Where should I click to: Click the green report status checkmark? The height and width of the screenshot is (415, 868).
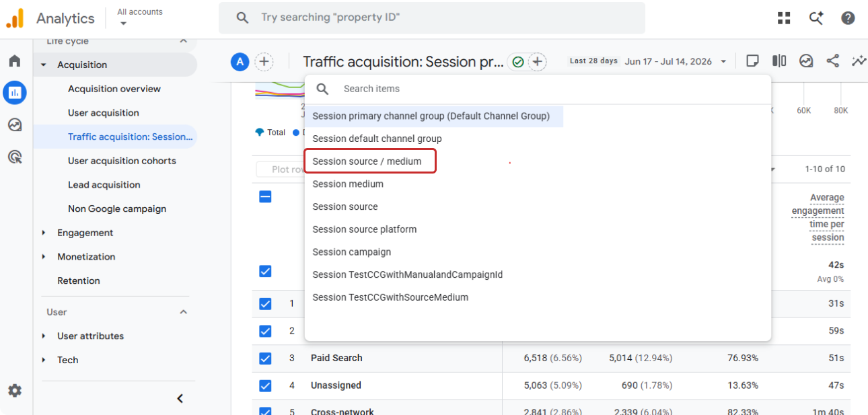(x=517, y=62)
